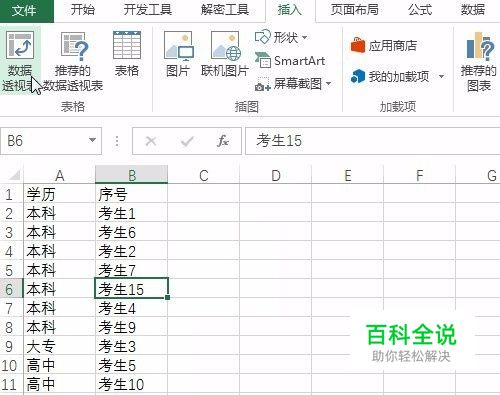The image size is (500, 395).
Task: Click cell A1 containing 学历
Action: (59, 194)
